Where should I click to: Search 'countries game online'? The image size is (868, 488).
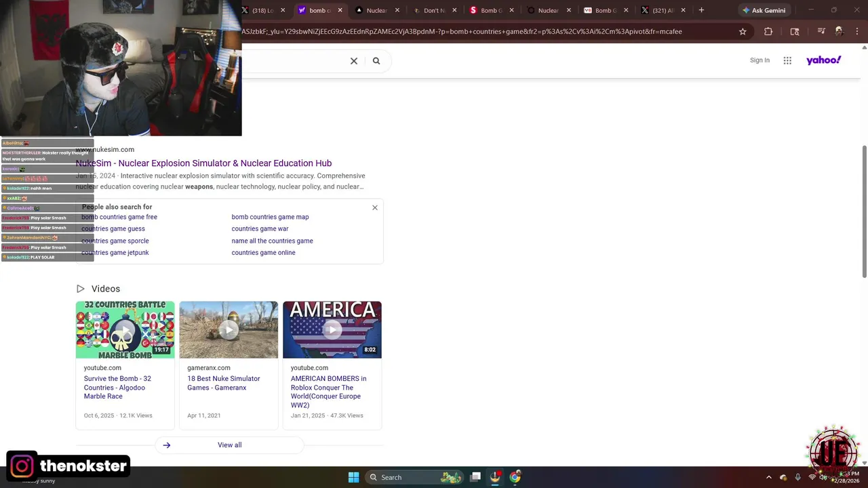[263, 253]
